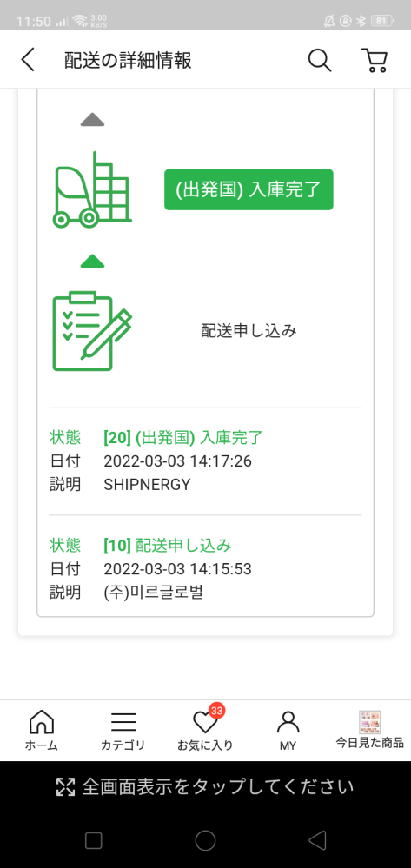
Task: Tap the green up-arrow above clipboard
Action: click(92, 261)
